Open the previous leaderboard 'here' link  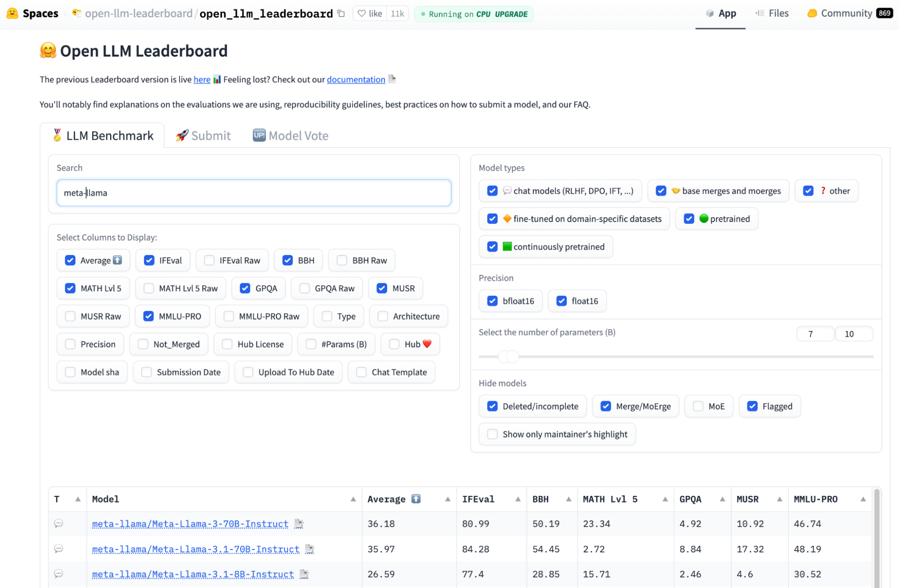202,80
